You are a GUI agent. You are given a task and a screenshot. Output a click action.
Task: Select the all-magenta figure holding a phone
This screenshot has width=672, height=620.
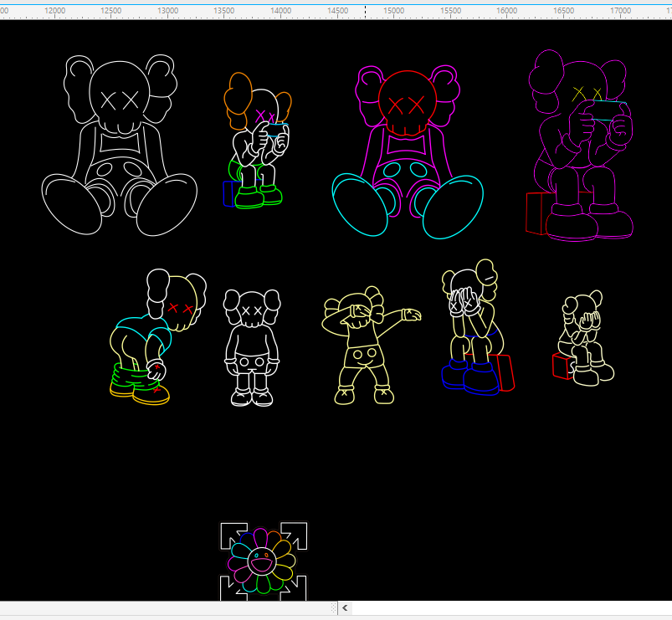click(580, 146)
